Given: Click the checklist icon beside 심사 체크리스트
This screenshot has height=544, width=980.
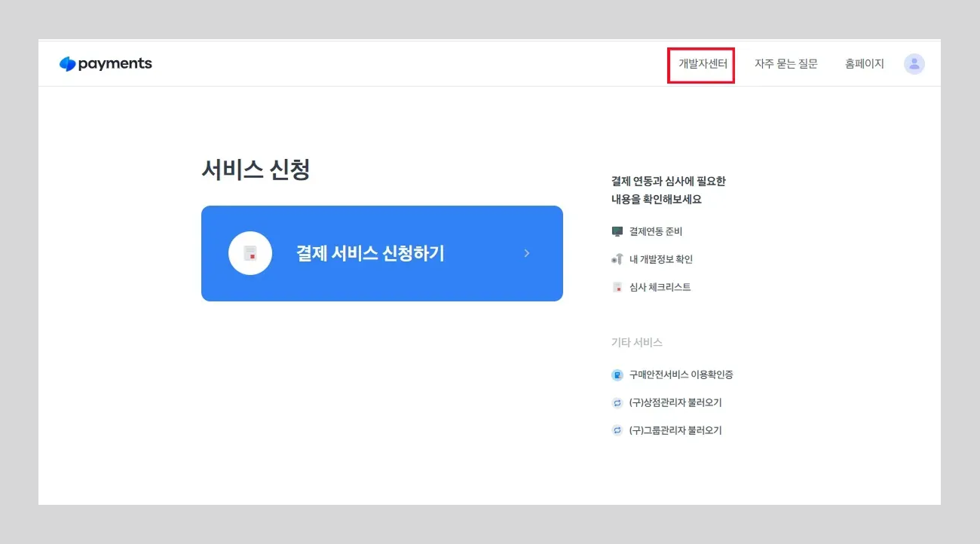Looking at the screenshot, I should (617, 287).
